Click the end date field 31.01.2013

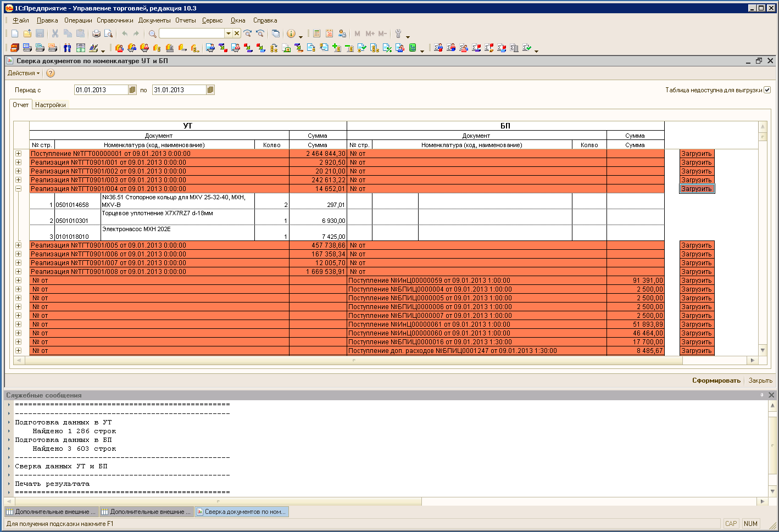click(179, 90)
